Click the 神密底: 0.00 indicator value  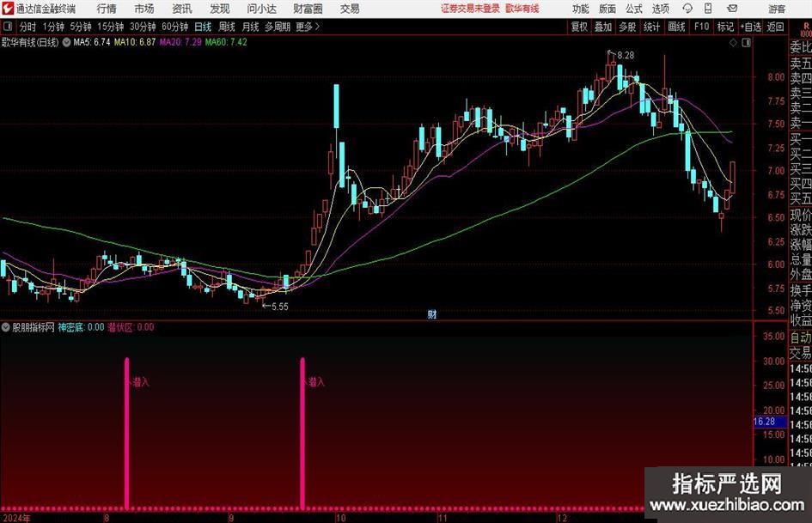81,327
